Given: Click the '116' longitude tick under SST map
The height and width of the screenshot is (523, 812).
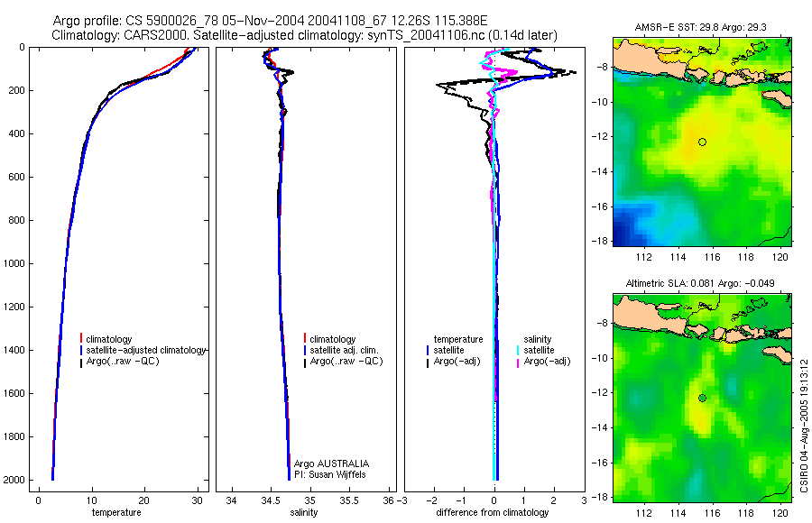Looking at the screenshot, I should (713, 257).
